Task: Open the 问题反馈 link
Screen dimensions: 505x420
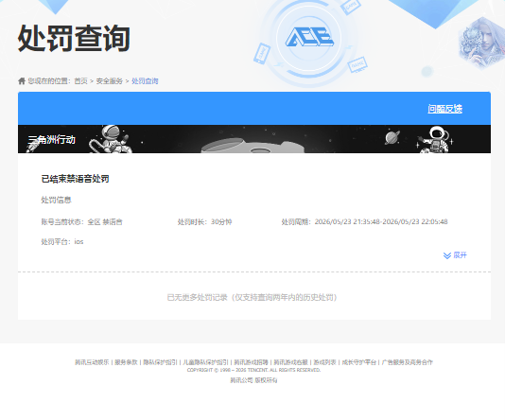Action: 444,109
